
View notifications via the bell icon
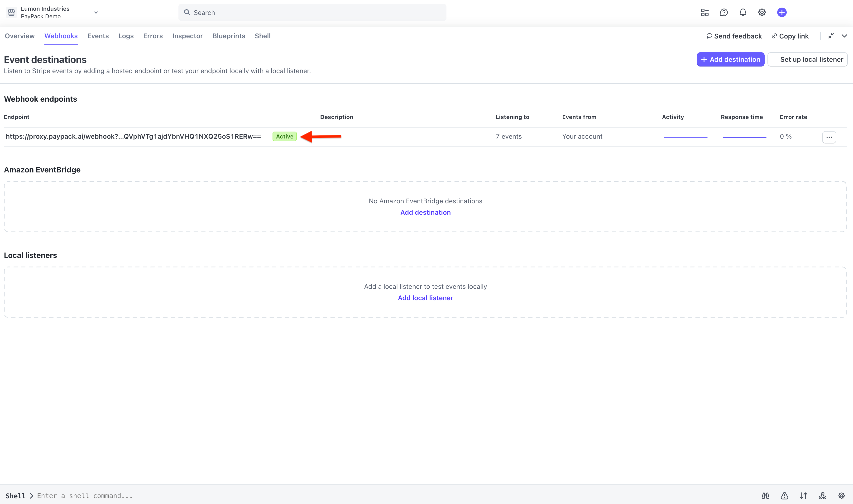(x=743, y=12)
